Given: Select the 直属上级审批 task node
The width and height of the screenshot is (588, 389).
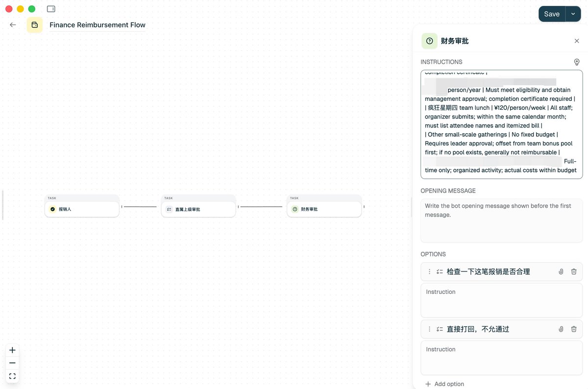Looking at the screenshot, I should [x=198, y=209].
